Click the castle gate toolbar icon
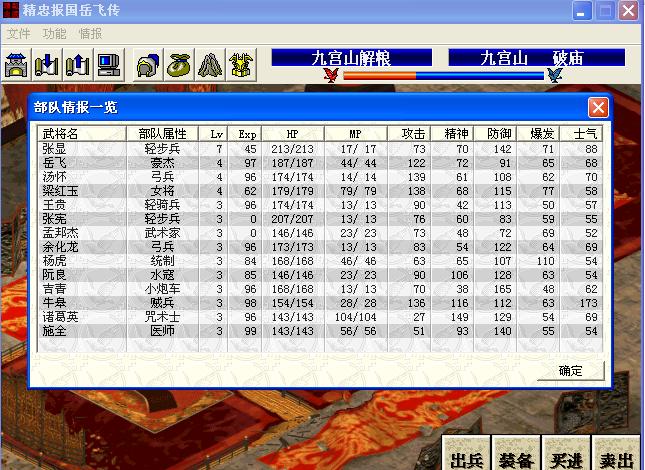Image resolution: width=645 pixels, height=470 pixels. pyautogui.click(x=16, y=65)
